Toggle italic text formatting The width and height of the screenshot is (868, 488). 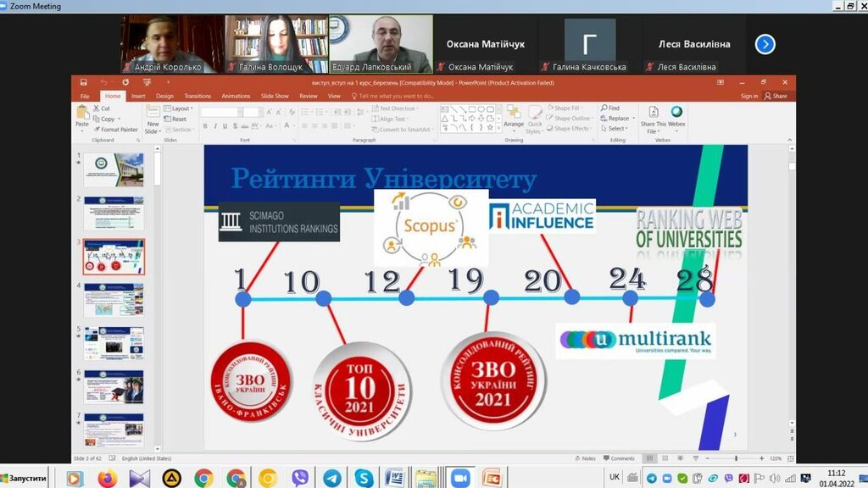click(x=215, y=126)
